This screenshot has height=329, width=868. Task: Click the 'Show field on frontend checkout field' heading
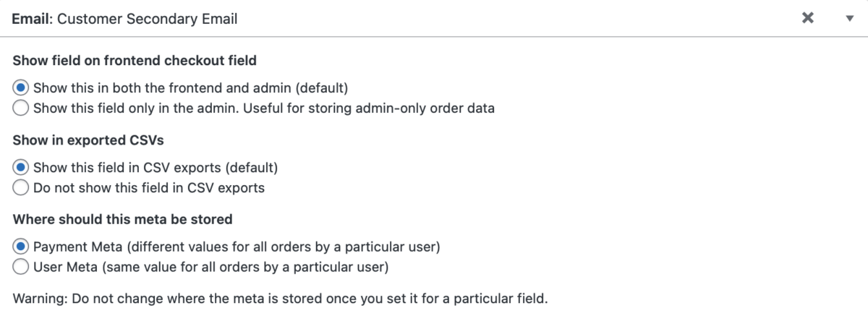[135, 61]
